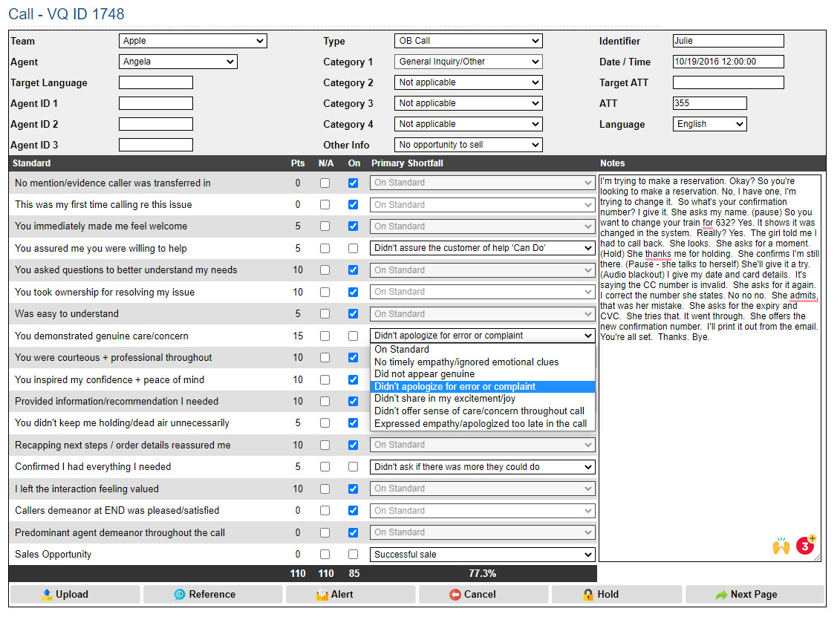This screenshot has width=840, height=617.
Task: Click the Identifier field containing 'Julie'
Action: pos(728,41)
